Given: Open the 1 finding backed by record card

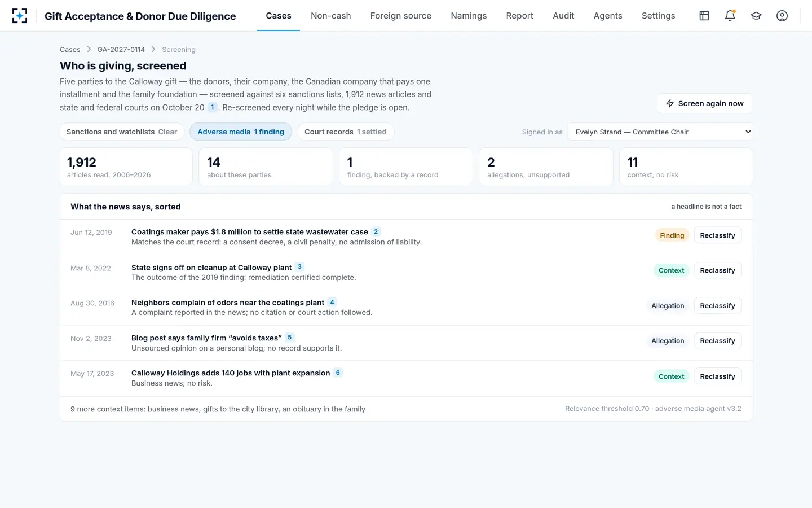Looking at the screenshot, I should (x=406, y=167).
